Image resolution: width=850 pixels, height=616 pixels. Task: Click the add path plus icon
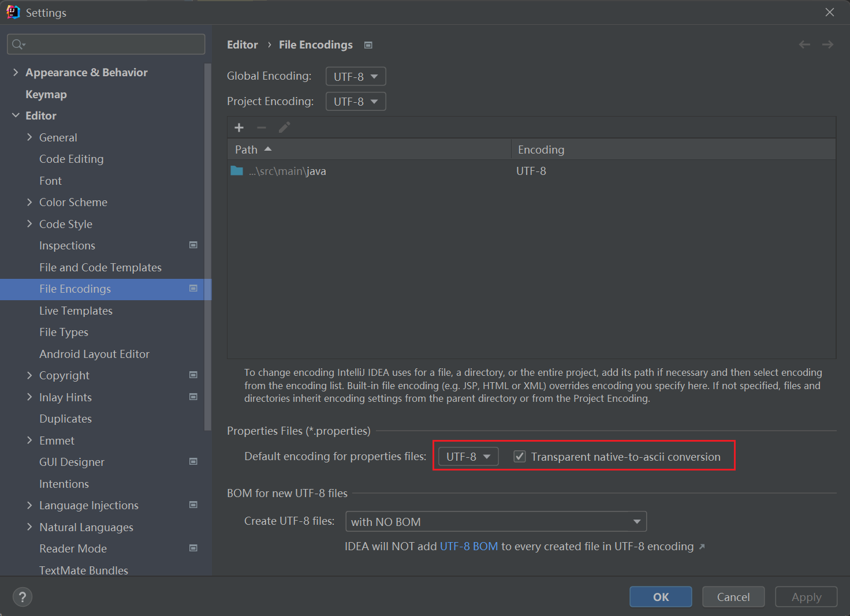[x=239, y=128]
